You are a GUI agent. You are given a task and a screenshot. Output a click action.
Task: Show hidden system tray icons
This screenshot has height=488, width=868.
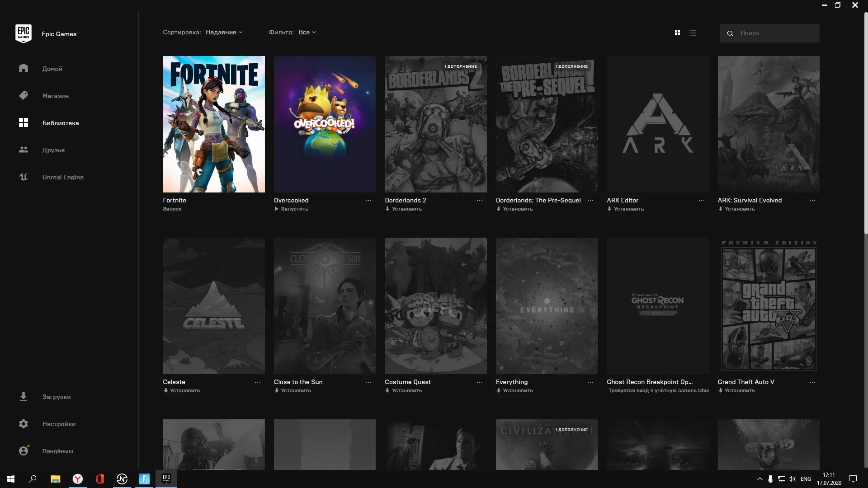coord(759,479)
